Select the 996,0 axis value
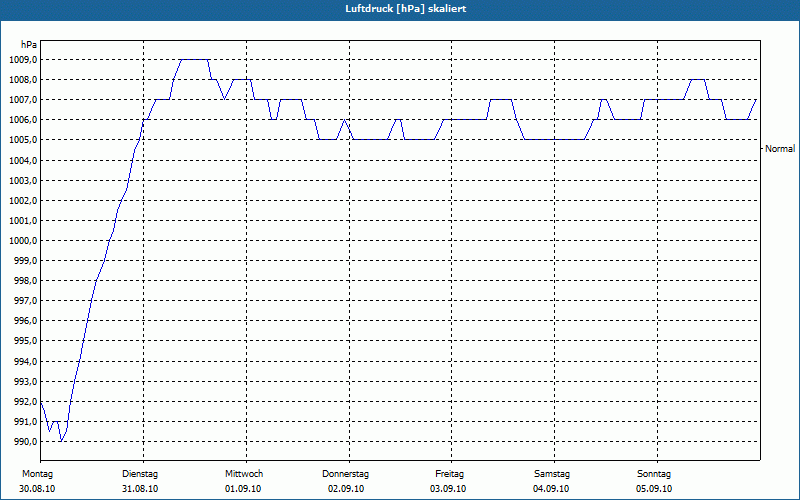 (x=25, y=321)
